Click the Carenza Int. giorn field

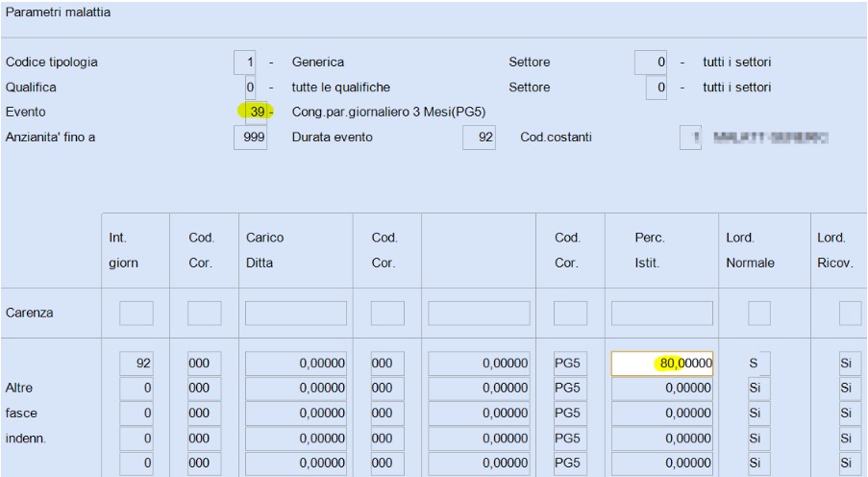(136, 313)
